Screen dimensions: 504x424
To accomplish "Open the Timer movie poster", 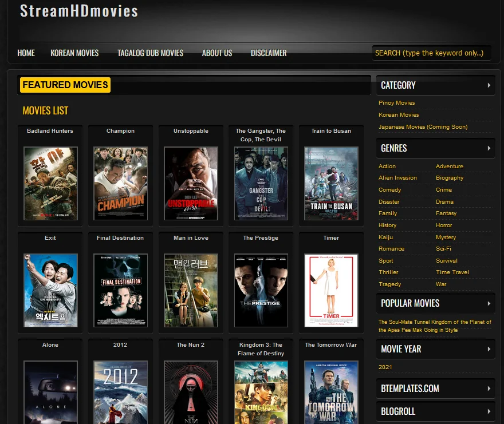I will [331, 290].
